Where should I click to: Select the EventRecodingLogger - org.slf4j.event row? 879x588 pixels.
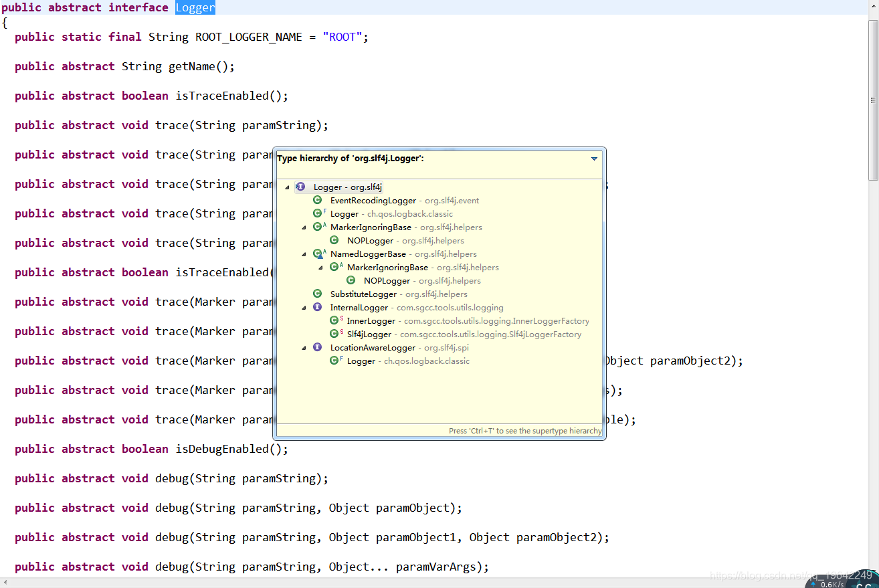click(x=405, y=201)
